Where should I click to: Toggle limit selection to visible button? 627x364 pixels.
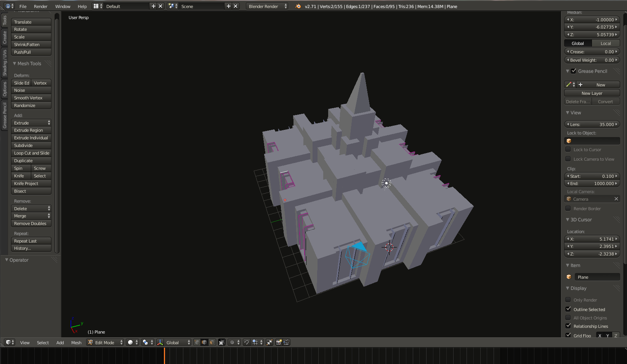tap(222, 342)
